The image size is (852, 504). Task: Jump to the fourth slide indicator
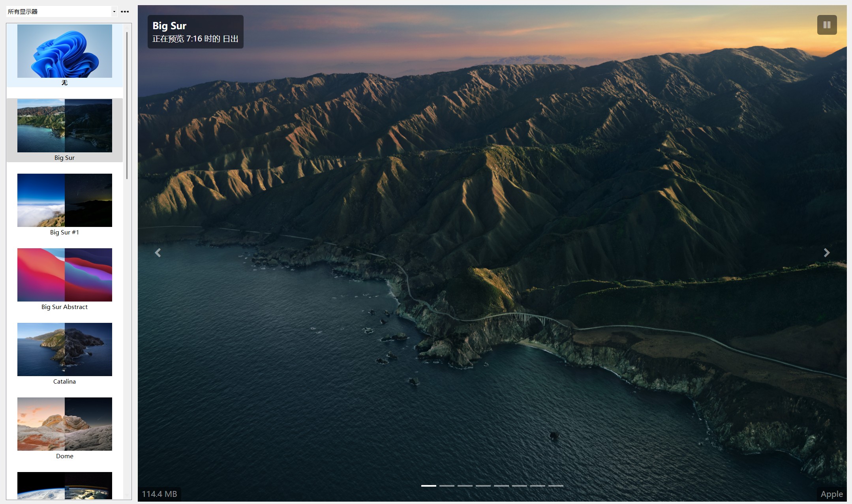coord(483,485)
